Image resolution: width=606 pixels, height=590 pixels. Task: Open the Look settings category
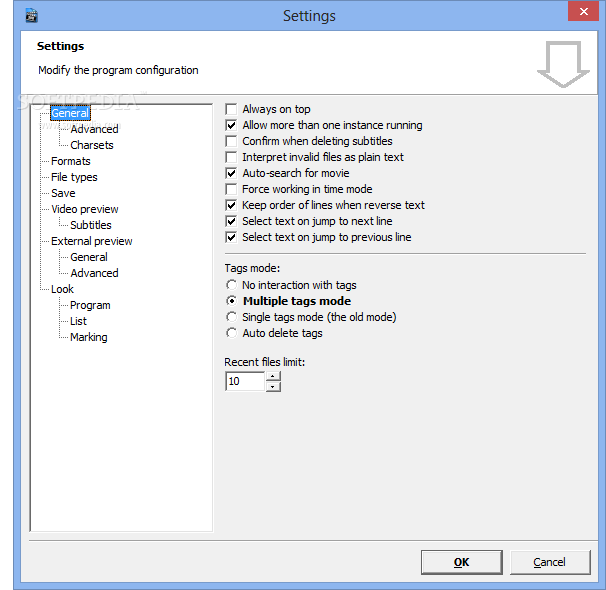tap(62, 289)
